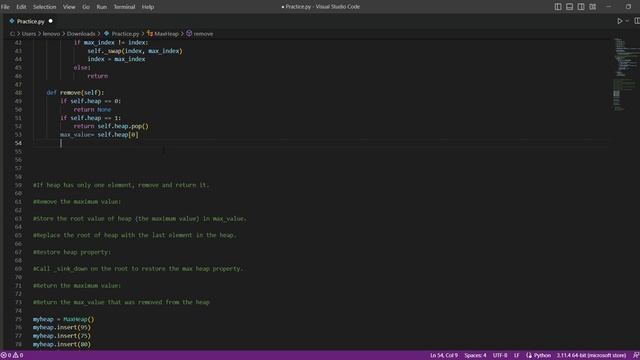Screen dimensions: 640x360
Task: Toggle the primary side bar layout icon
Action: tap(558, 7)
